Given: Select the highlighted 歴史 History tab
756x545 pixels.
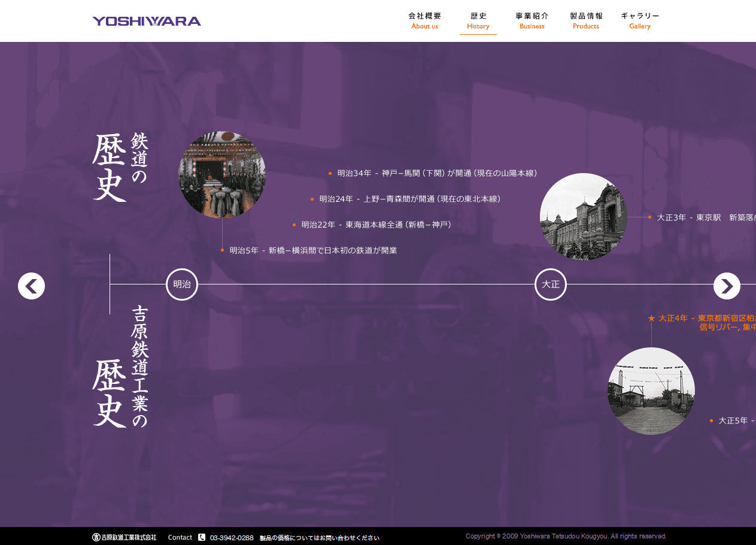Looking at the screenshot, I should pyautogui.click(x=478, y=21).
